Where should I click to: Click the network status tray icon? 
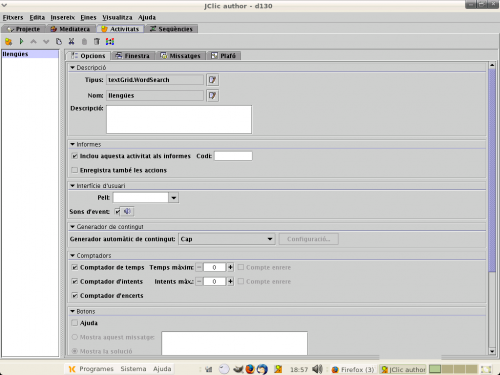[x=209, y=369]
